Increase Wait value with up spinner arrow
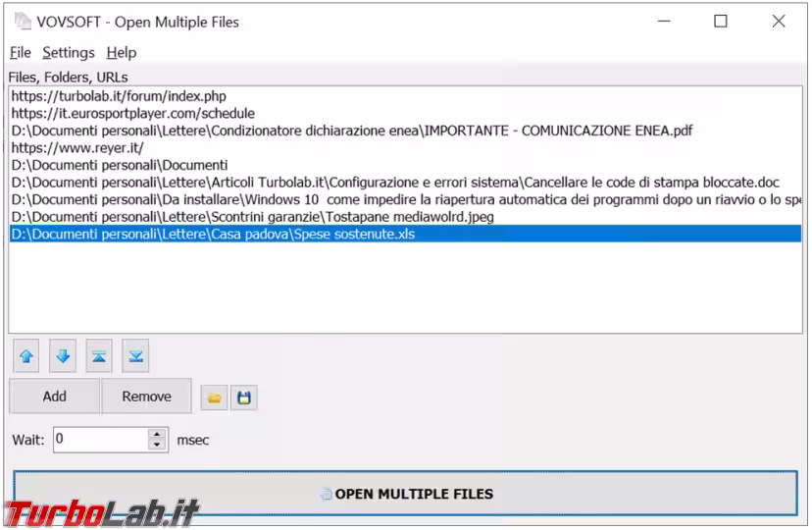The image size is (812, 530). 157,434
